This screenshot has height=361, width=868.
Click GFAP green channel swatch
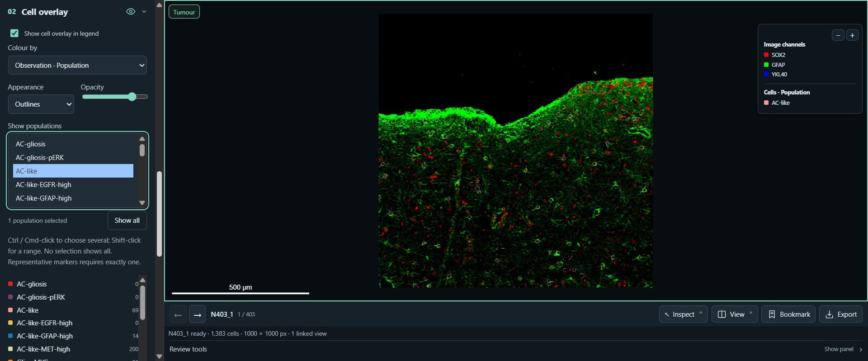pyautogui.click(x=766, y=65)
